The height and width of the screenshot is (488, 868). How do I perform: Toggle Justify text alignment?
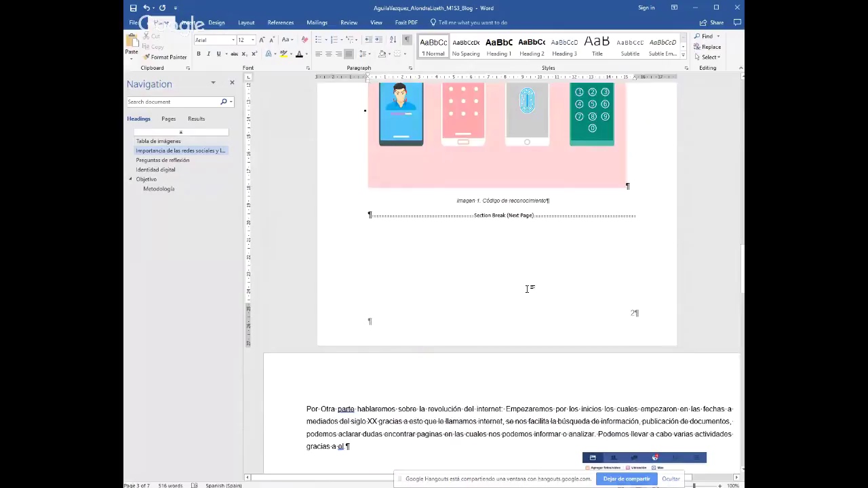(x=349, y=54)
